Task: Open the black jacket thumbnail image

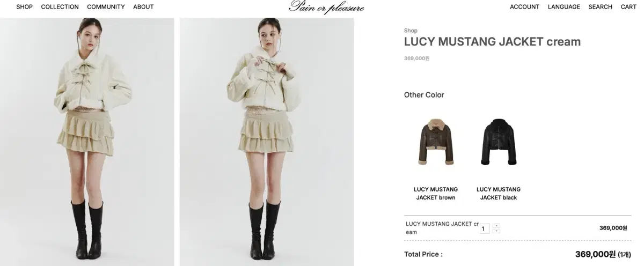Action: coord(499,142)
